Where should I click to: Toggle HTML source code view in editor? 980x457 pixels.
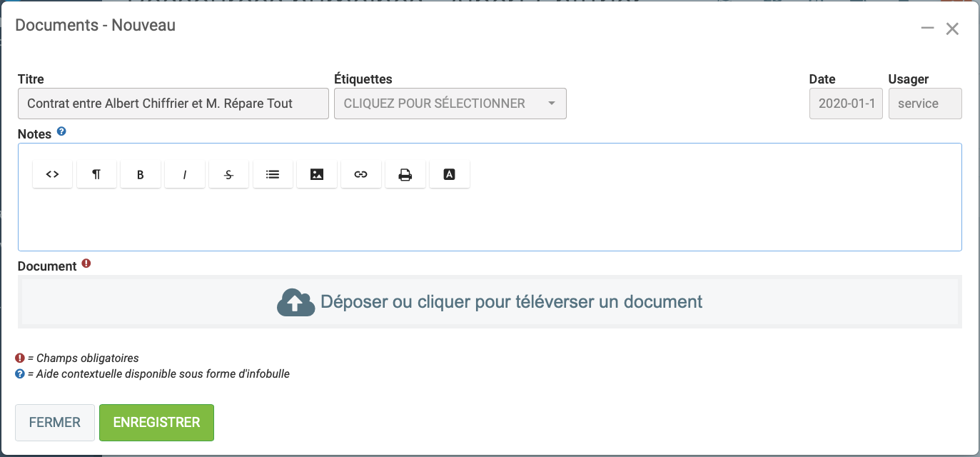(52, 174)
